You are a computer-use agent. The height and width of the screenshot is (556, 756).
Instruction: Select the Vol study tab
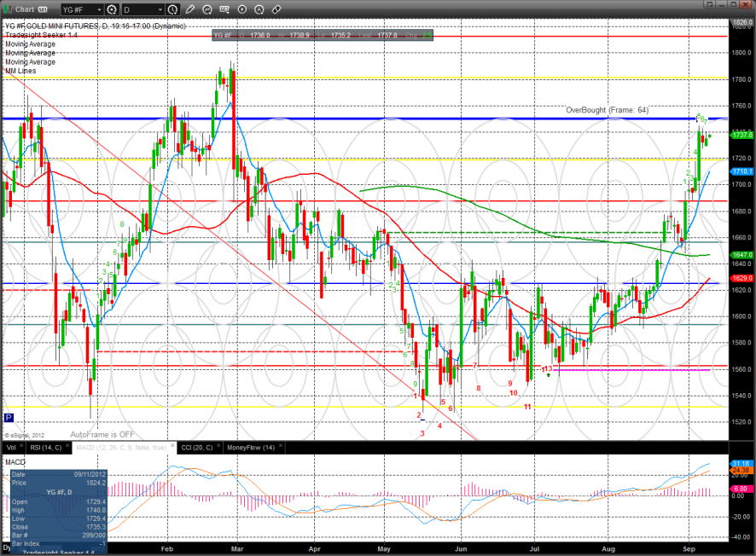coord(10,447)
